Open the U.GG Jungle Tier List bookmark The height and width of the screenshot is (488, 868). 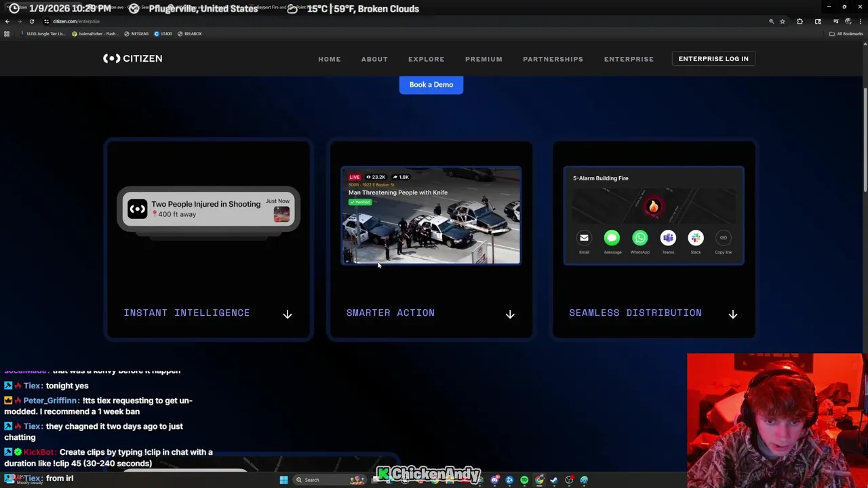[x=43, y=34]
